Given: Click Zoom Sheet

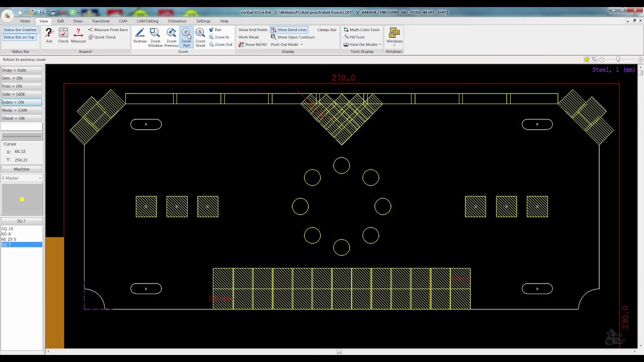Looking at the screenshot, I should tap(200, 38).
